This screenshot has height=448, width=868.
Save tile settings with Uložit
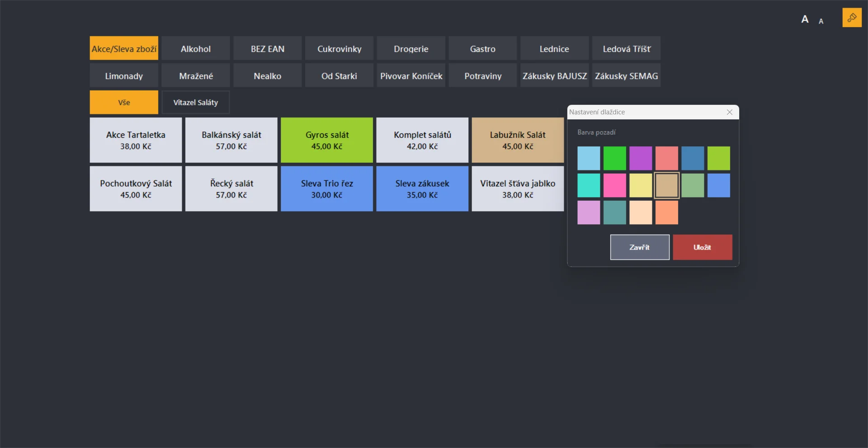point(702,247)
